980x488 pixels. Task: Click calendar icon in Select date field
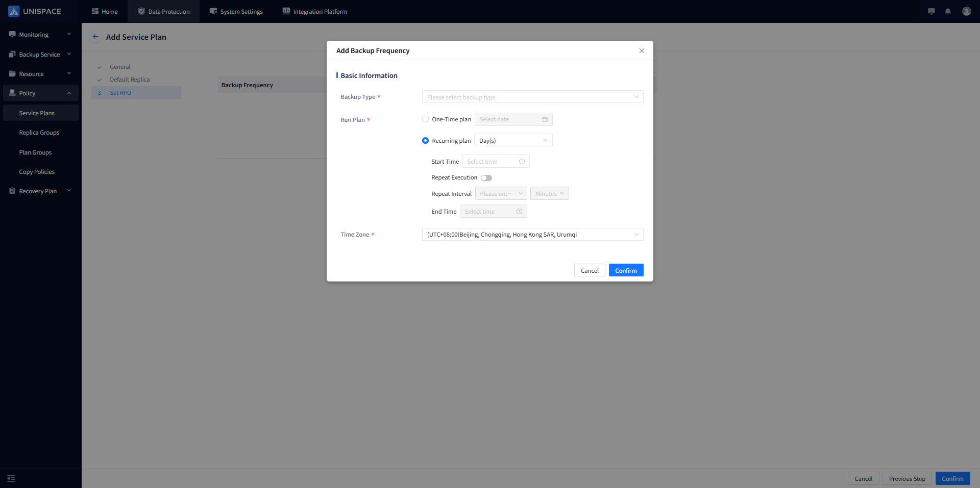pyautogui.click(x=545, y=119)
